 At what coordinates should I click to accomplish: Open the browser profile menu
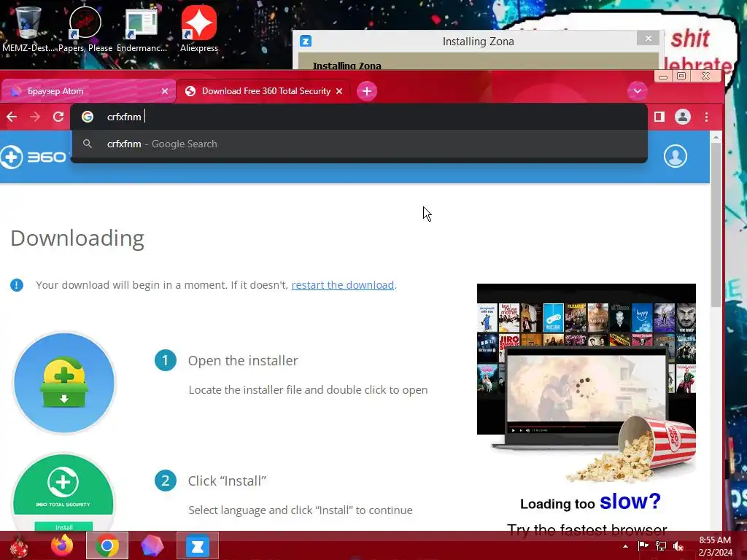click(682, 117)
